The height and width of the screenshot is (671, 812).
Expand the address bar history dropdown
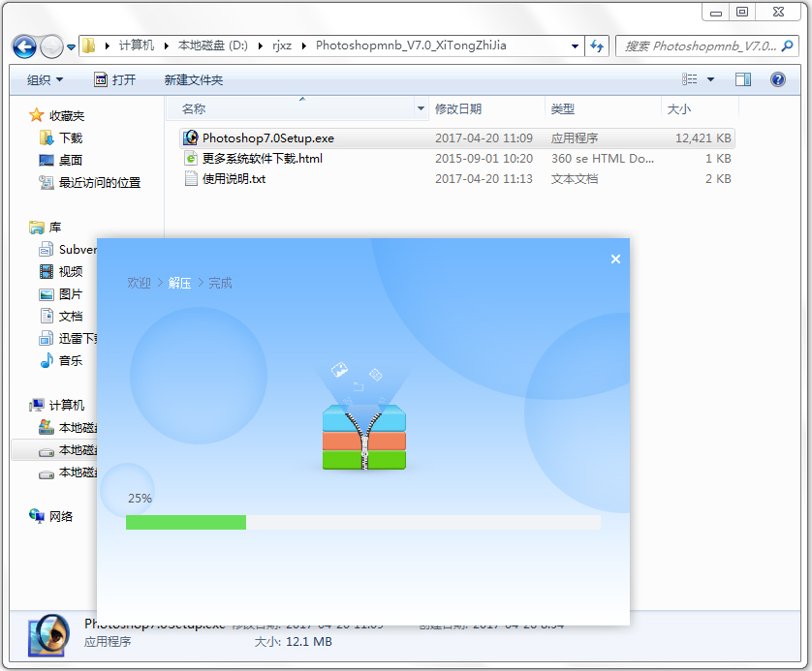coord(575,46)
